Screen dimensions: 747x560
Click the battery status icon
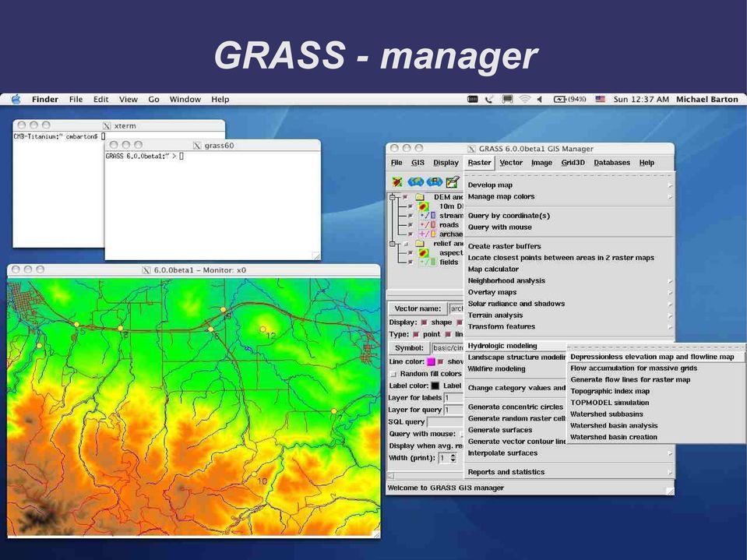[x=569, y=99]
